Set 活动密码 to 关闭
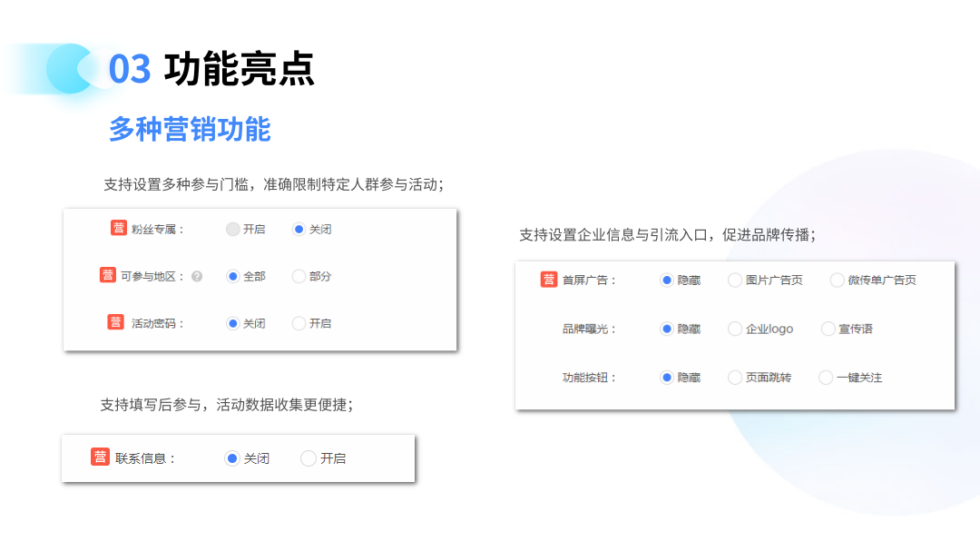Screen dimensions: 980x551 coord(232,323)
